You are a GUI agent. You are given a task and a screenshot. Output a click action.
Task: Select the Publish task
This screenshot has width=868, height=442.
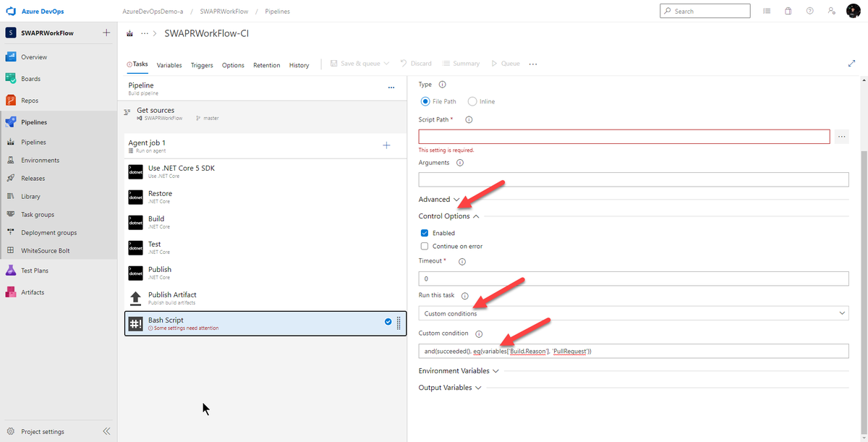point(264,273)
